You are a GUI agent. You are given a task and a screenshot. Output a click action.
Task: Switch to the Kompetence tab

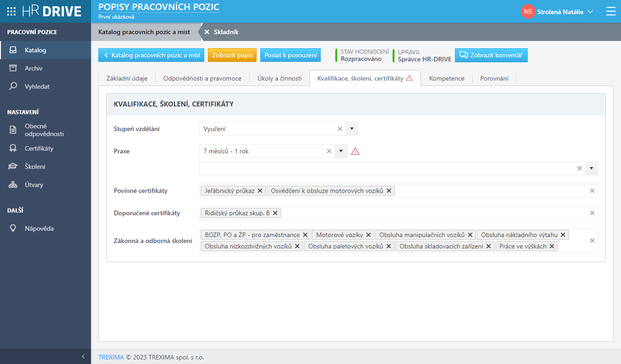(446, 78)
